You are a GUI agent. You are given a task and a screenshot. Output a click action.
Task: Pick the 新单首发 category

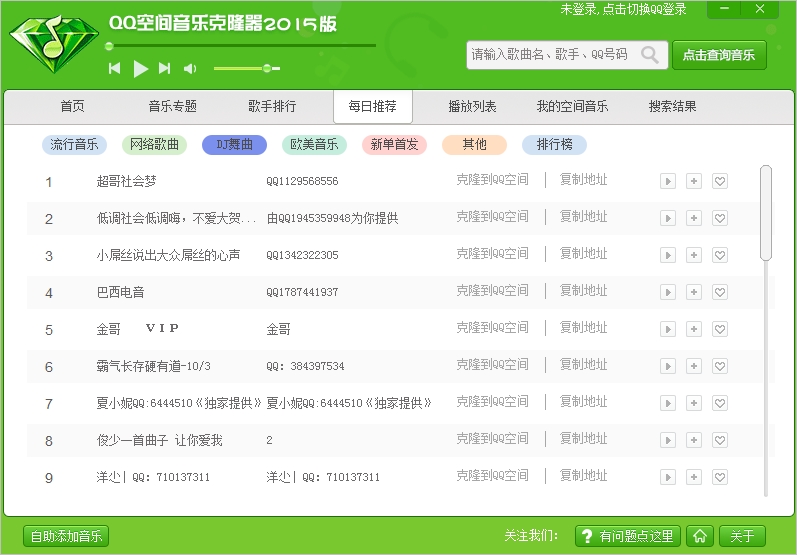394,144
